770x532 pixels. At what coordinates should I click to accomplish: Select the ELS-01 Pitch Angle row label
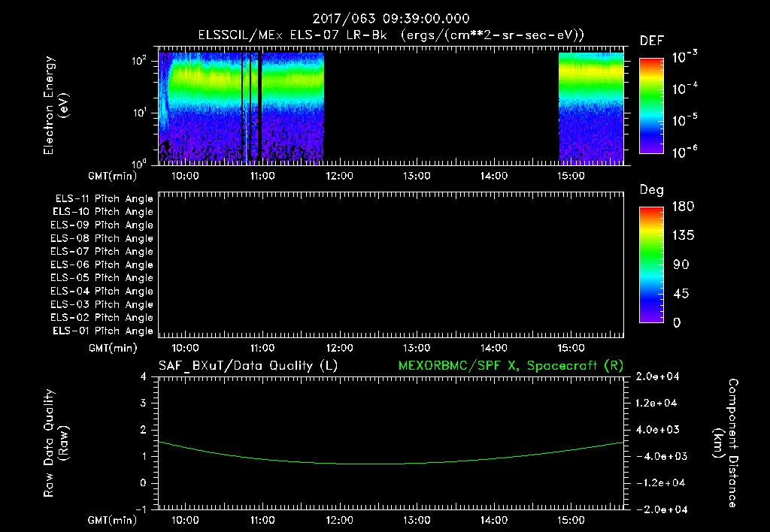point(103,331)
